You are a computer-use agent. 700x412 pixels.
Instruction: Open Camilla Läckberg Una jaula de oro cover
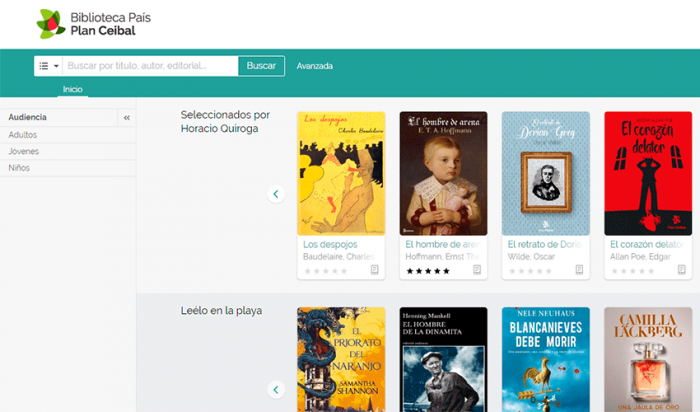(648, 359)
